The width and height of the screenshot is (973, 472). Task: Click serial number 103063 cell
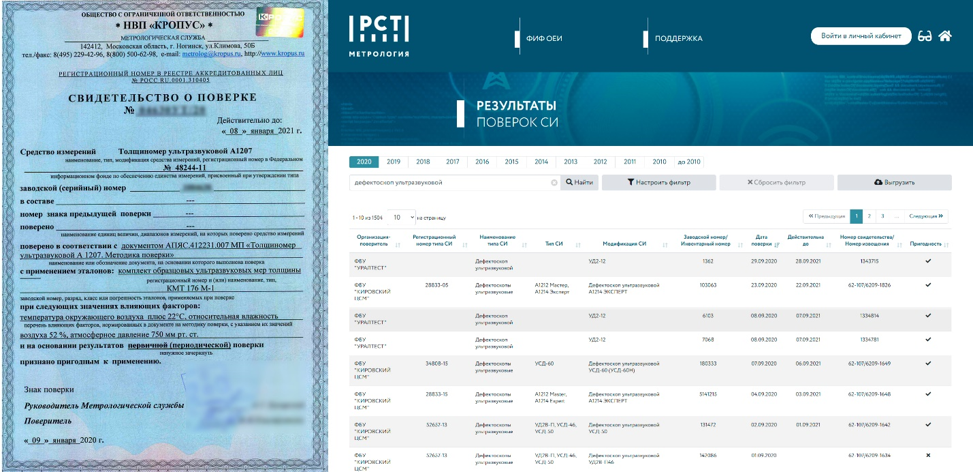click(709, 285)
